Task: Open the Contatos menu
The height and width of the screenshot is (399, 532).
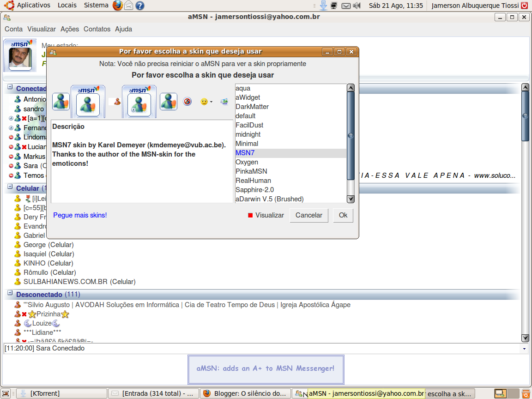Action: (97, 29)
